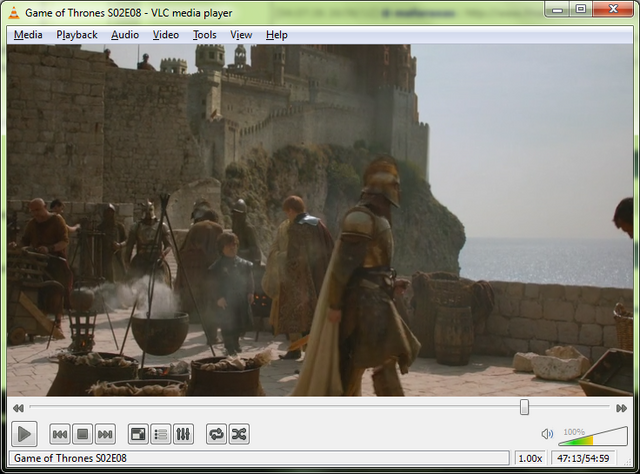Click the VLC cone icon in title bar
Screen dimensions: 640x474
[x=14, y=13]
